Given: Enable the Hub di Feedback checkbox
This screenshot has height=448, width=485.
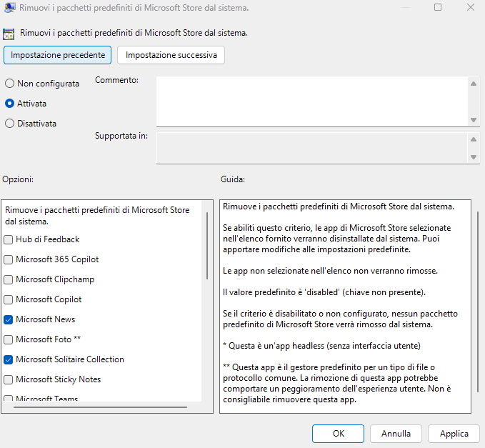Looking at the screenshot, I should pos(9,239).
